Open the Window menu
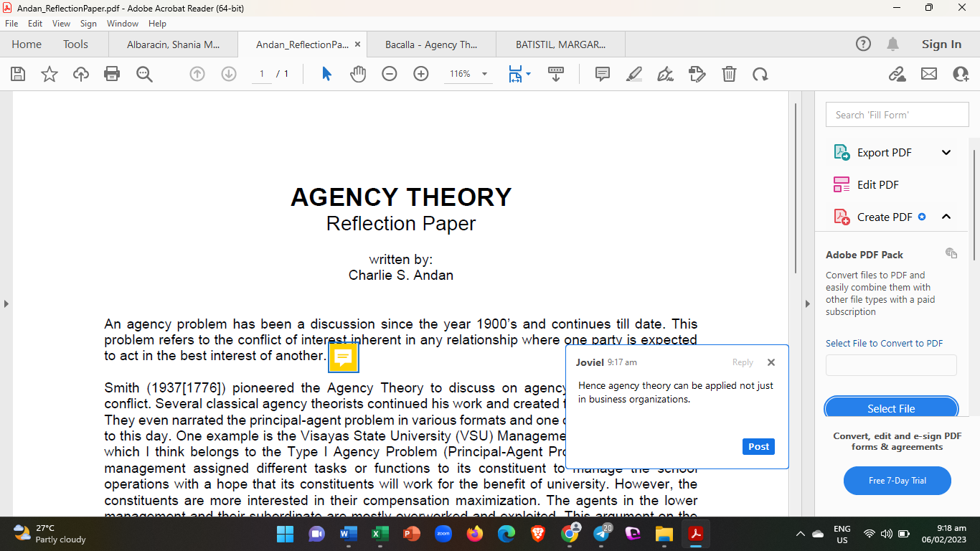Screen dimensions: 980x551 122,24
